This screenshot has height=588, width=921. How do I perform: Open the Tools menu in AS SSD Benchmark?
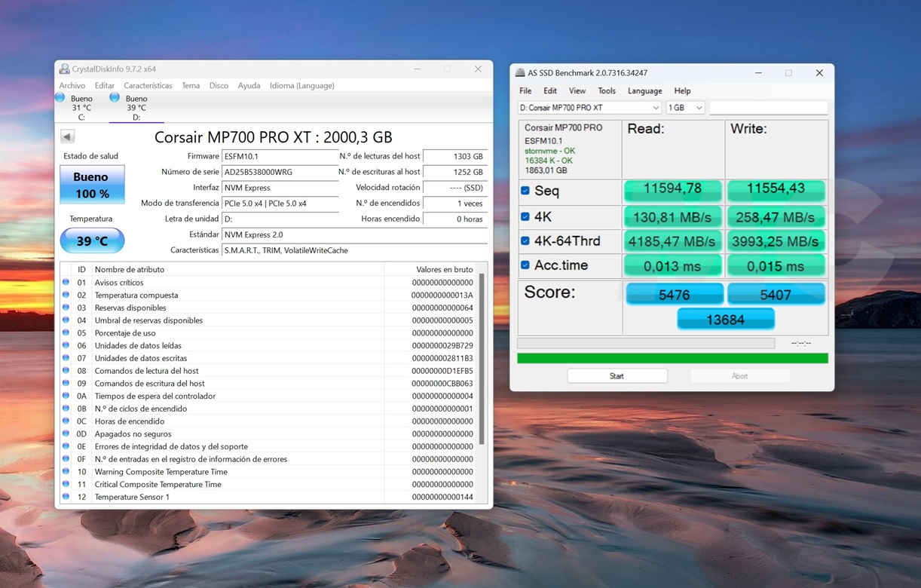(x=607, y=90)
